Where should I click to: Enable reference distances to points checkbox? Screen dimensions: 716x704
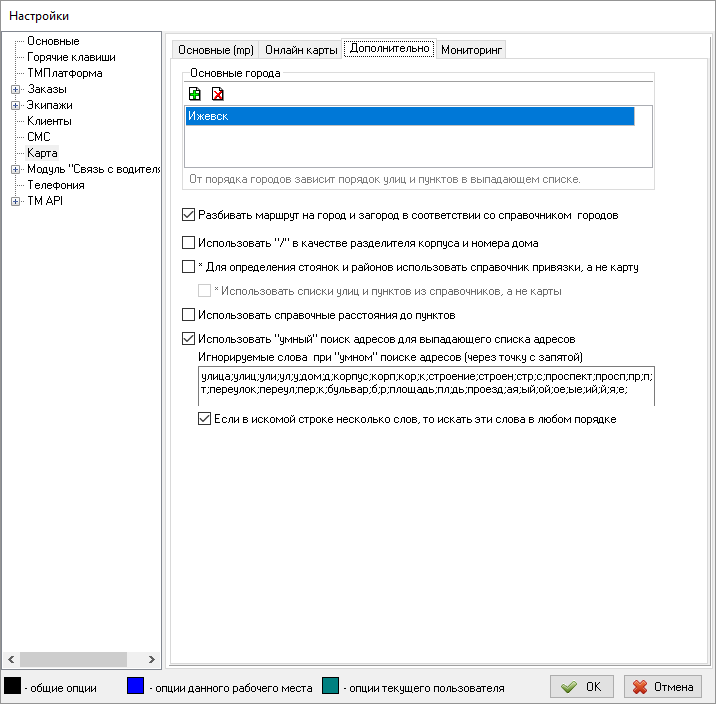coord(189,315)
